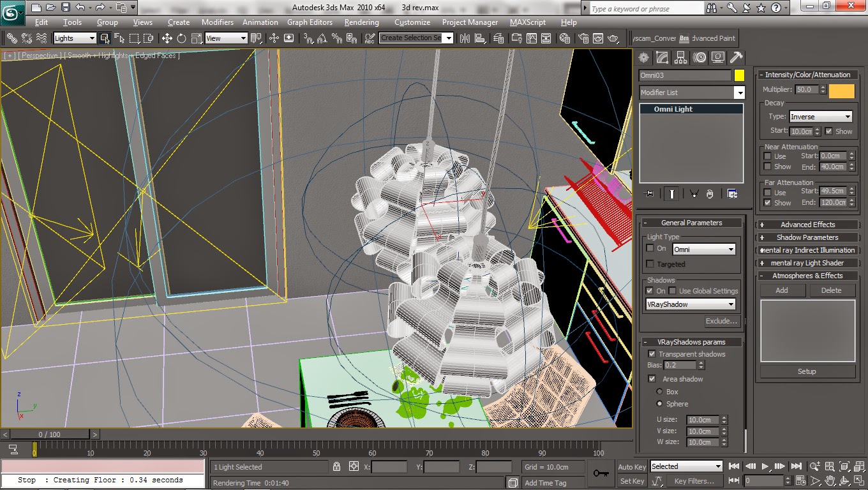Toggle Angle Snap icon
This screenshot has height=490, width=868.
click(x=322, y=38)
